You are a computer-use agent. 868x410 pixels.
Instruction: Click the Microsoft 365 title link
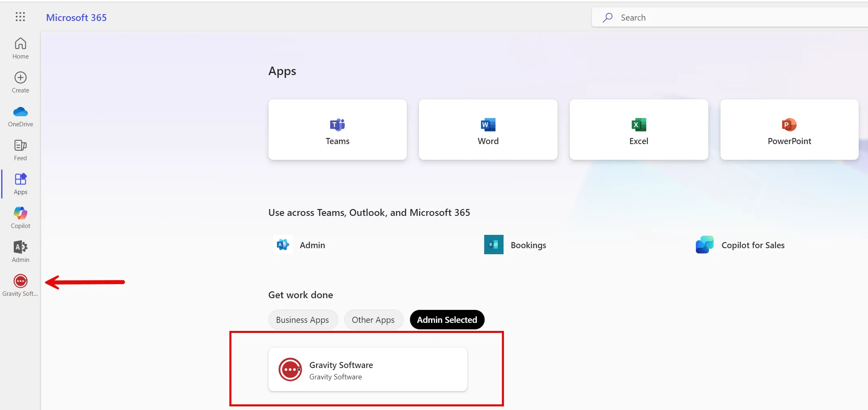76,17
